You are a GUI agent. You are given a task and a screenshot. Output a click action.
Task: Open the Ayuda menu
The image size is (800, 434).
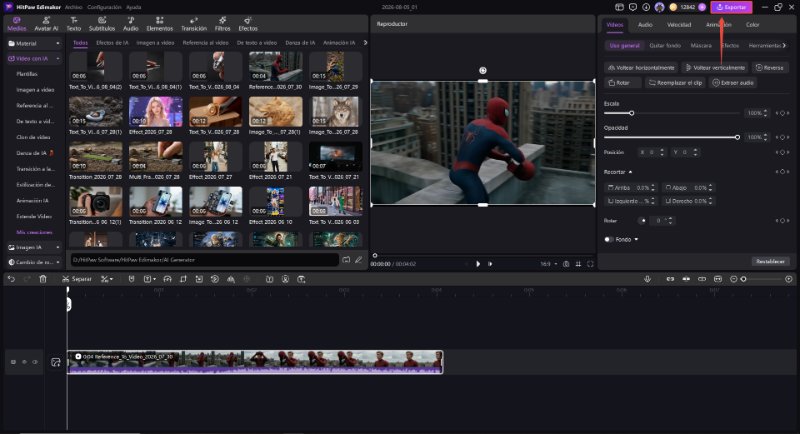click(134, 7)
